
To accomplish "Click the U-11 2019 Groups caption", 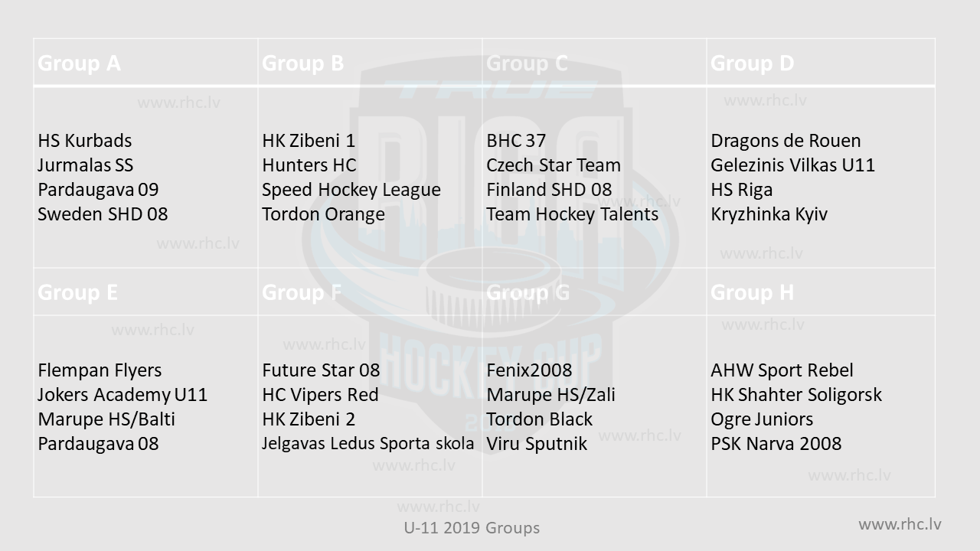I will [x=472, y=528].
